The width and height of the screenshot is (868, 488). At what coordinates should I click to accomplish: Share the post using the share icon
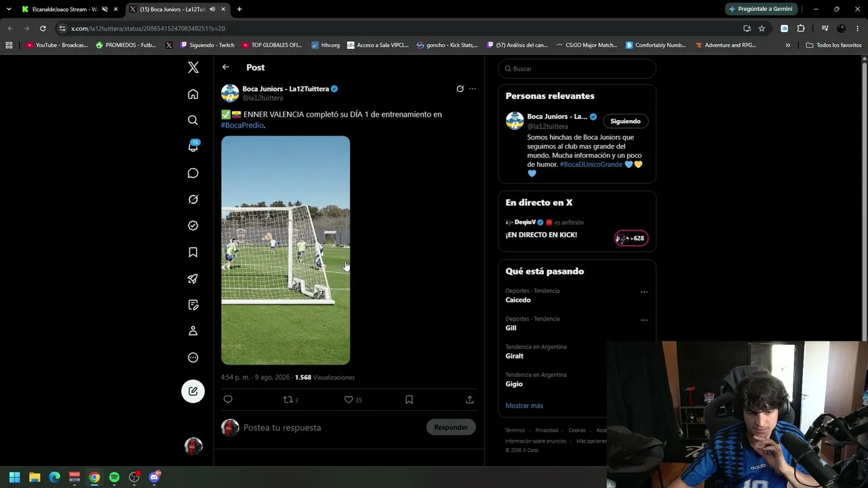pos(469,400)
